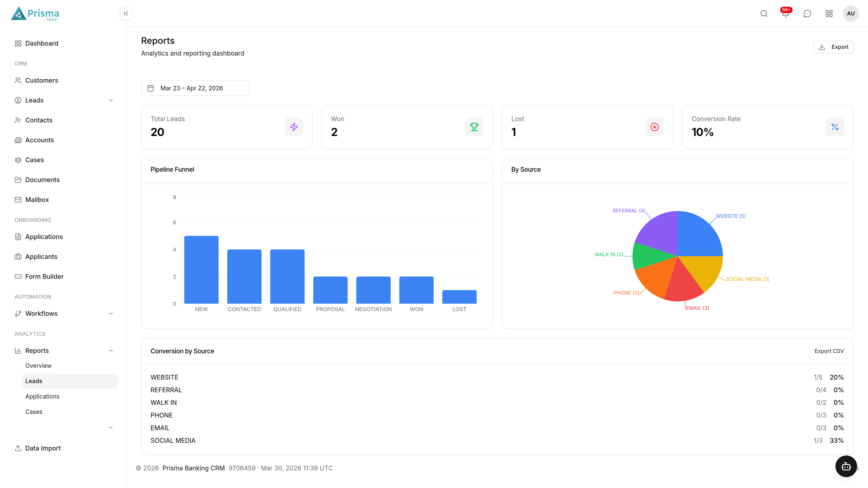Expand the Leads sidebar chevron

click(x=111, y=100)
